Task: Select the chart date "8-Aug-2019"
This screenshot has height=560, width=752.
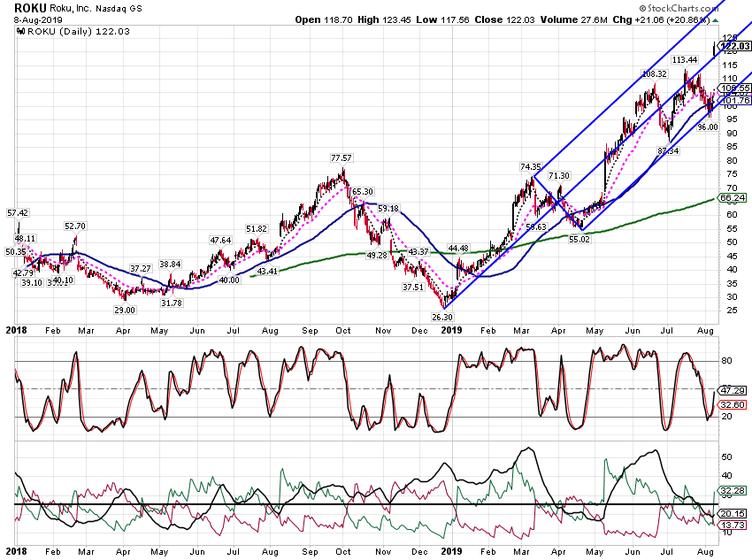Action: (38, 20)
